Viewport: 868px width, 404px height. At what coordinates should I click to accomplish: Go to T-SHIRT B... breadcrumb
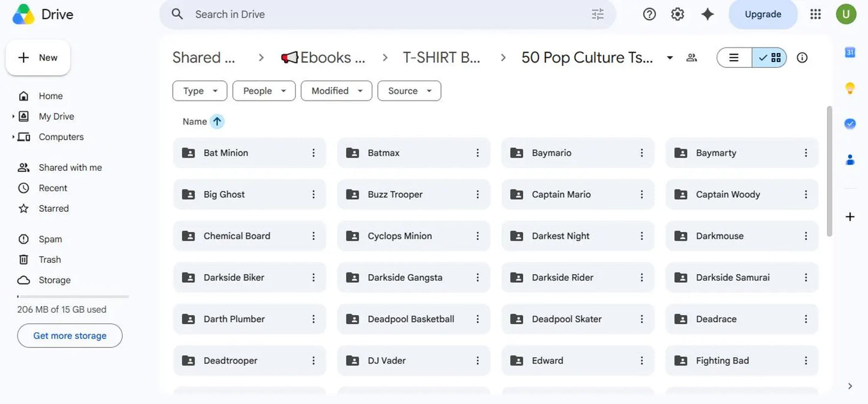coord(442,58)
